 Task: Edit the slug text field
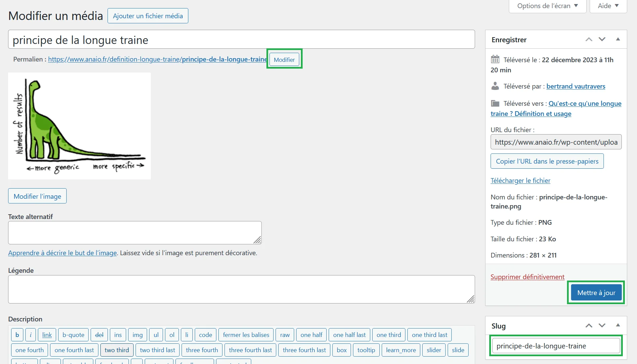(x=556, y=346)
